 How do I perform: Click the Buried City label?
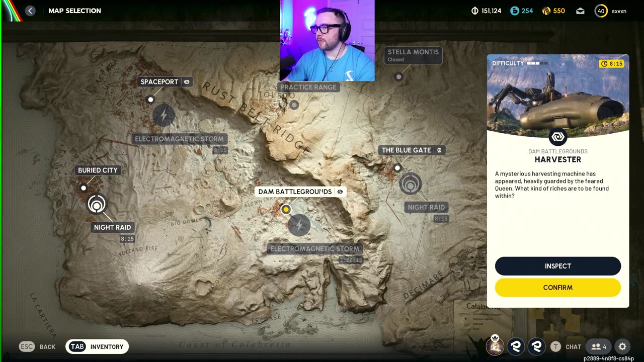pos(98,170)
